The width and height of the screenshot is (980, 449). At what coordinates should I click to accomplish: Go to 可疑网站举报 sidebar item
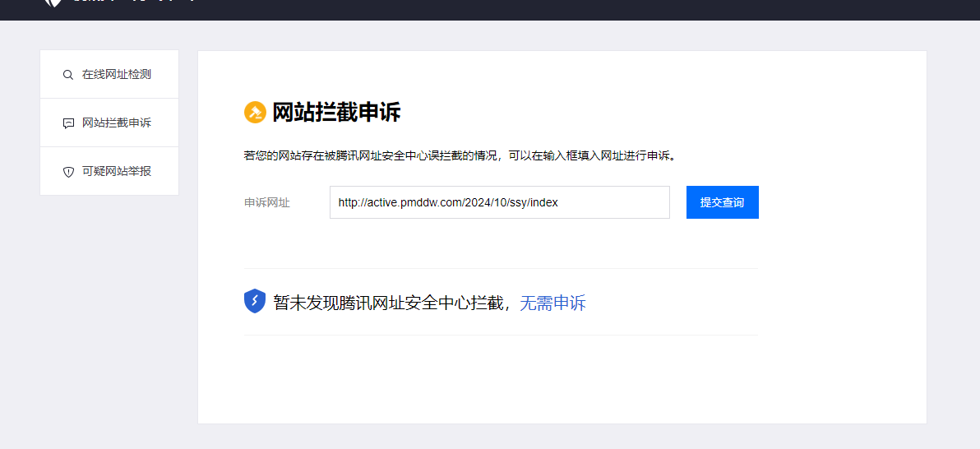coord(109,171)
